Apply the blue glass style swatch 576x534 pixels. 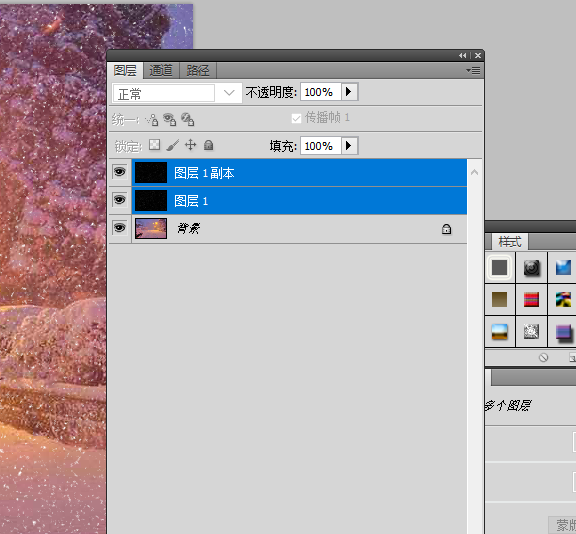click(563, 267)
